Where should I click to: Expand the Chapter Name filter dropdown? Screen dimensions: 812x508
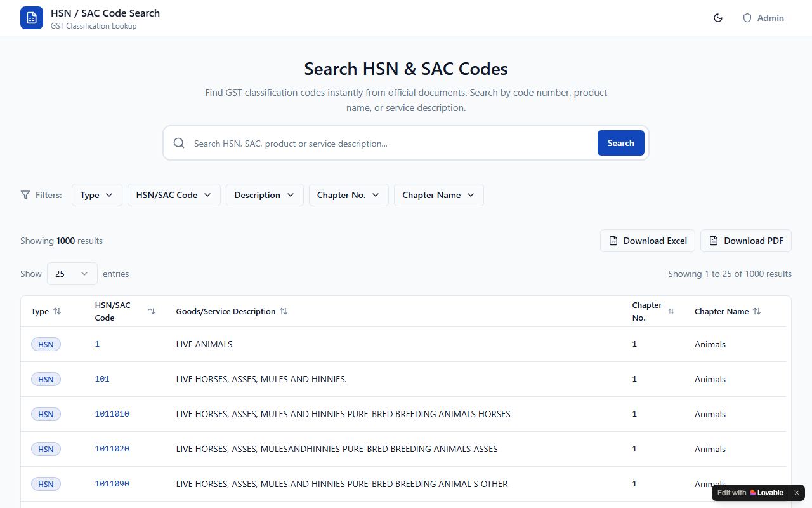(x=438, y=195)
